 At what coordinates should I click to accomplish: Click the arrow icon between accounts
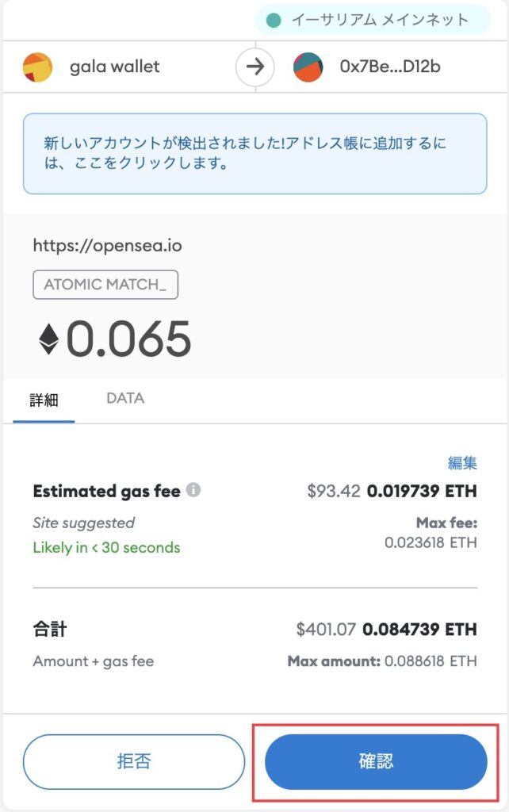click(254, 67)
